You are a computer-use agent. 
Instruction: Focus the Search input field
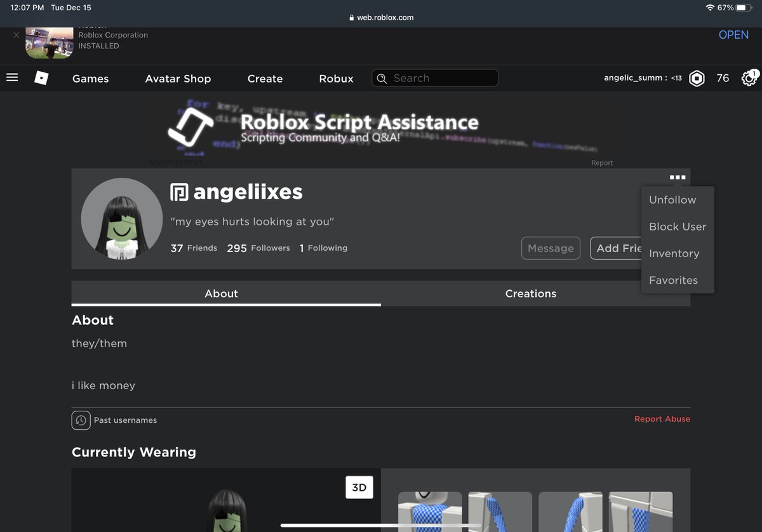tap(435, 78)
